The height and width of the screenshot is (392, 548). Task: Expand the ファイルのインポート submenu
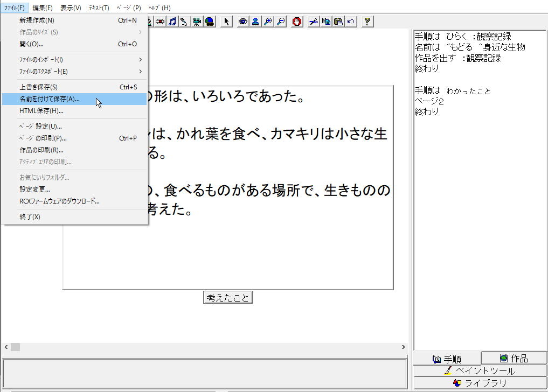click(x=74, y=59)
